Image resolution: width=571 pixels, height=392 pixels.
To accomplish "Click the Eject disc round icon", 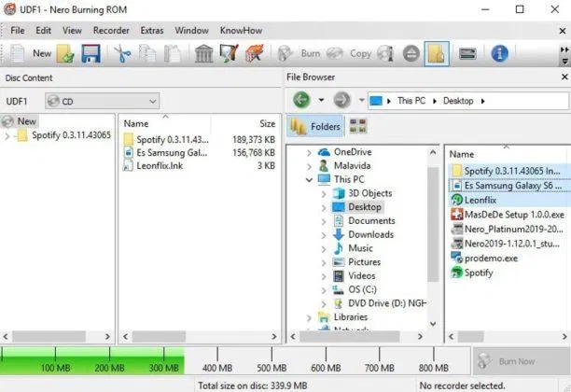I will pos(411,54).
